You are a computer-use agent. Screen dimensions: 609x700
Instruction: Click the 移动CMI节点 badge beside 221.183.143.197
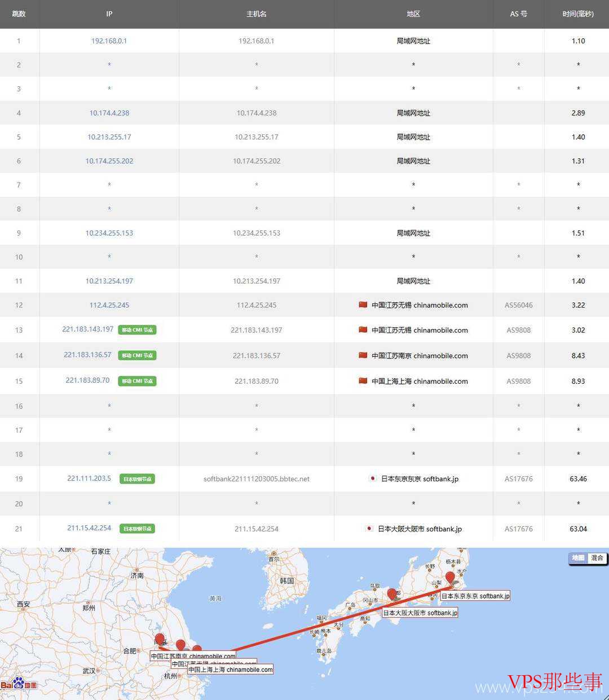[137, 330]
